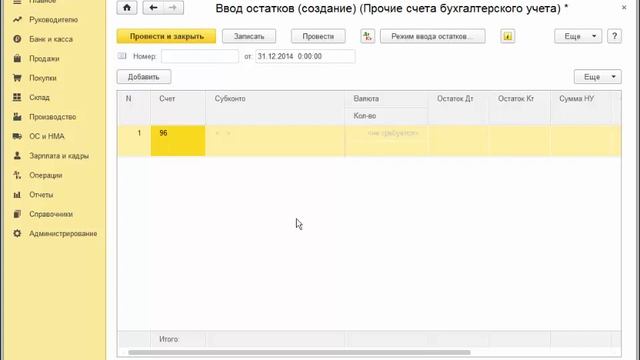This screenshot has width=640, height=360.
Task: Open the yellow info icon button
Action: [x=507, y=36]
